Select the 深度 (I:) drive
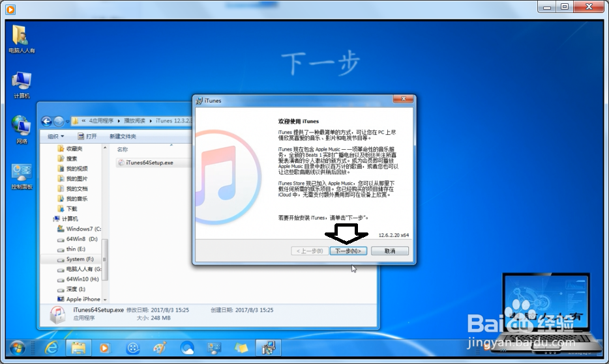 tap(72, 289)
